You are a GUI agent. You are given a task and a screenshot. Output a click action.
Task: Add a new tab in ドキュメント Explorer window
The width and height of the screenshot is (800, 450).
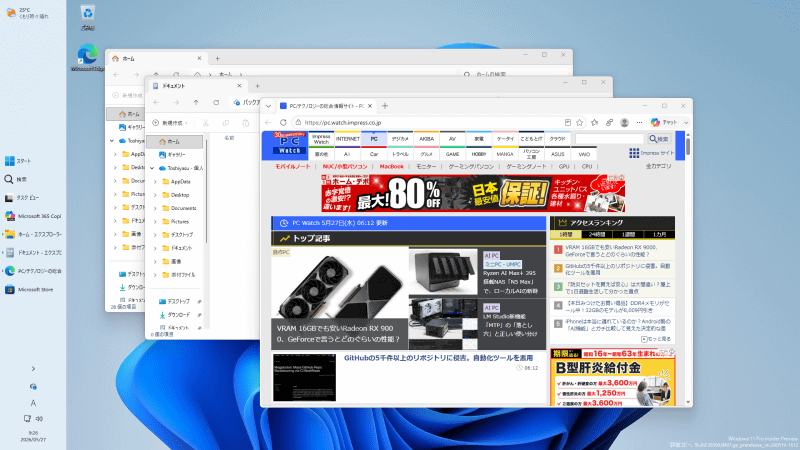click(257, 86)
